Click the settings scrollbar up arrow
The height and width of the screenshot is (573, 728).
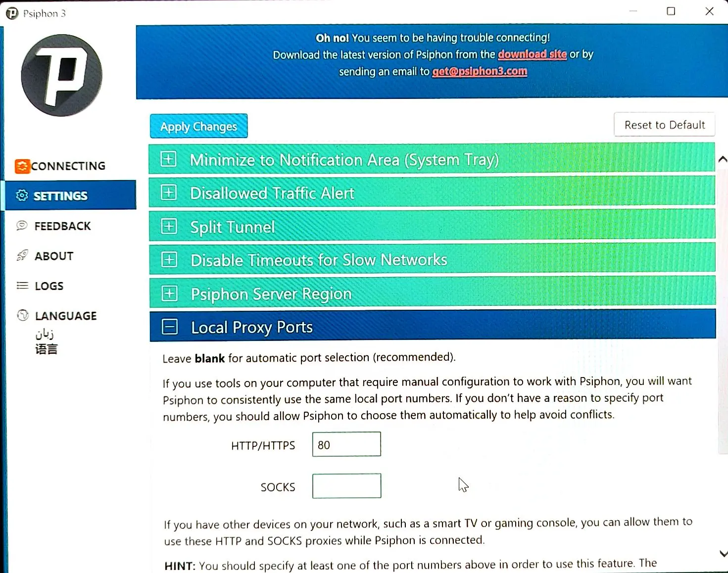723,159
